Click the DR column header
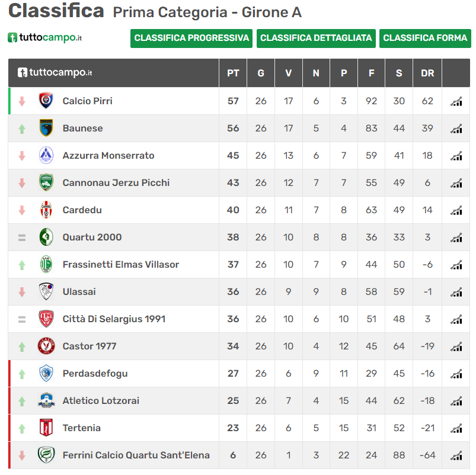This screenshot has width=476, height=475. pyautogui.click(x=427, y=73)
